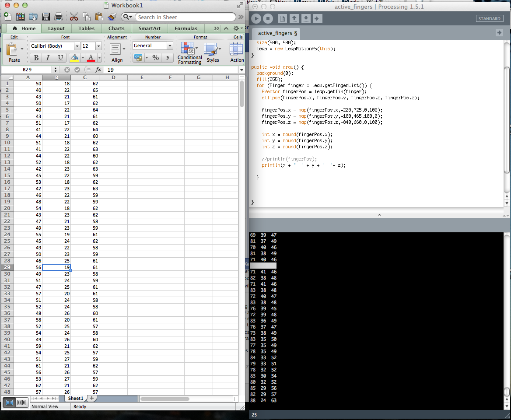Open the Tables ribbon tab
Viewport: 511px width, 420px height.
(x=86, y=28)
